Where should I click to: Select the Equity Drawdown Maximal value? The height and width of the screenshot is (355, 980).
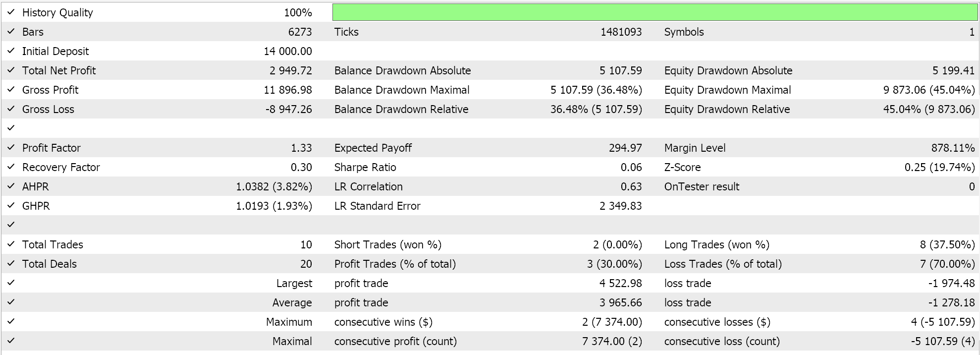(x=929, y=90)
